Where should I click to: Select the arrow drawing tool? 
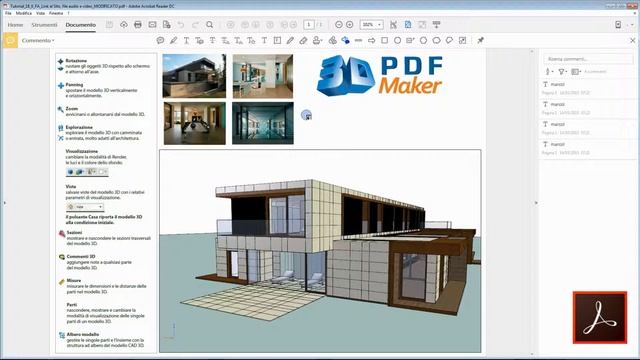371,40
